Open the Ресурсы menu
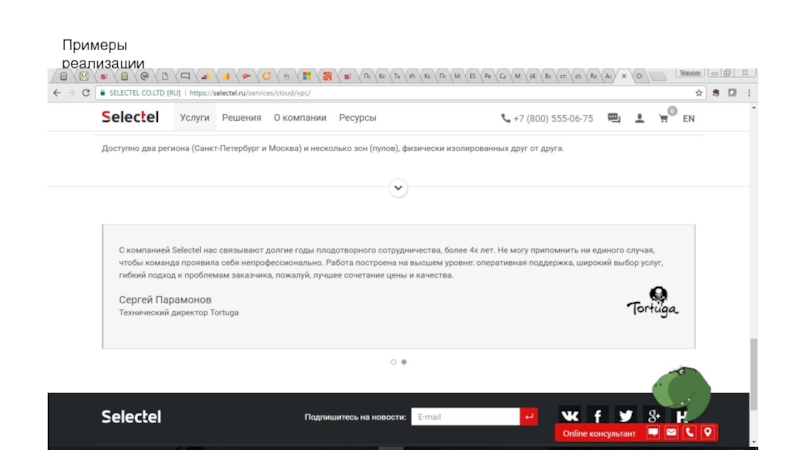Image resolution: width=800 pixels, height=450 pixels. tap(358, 117)
